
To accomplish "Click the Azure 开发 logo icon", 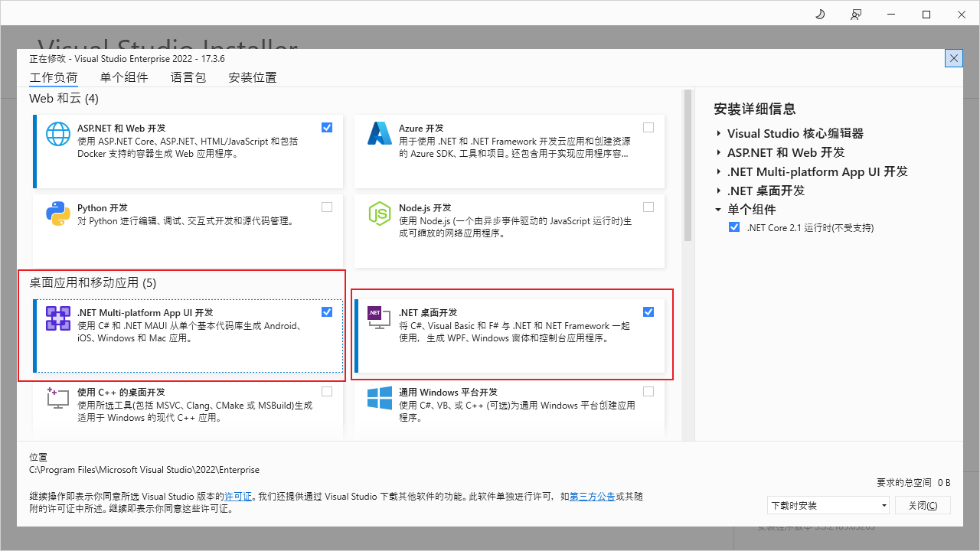I will click(x=380, y=134).
